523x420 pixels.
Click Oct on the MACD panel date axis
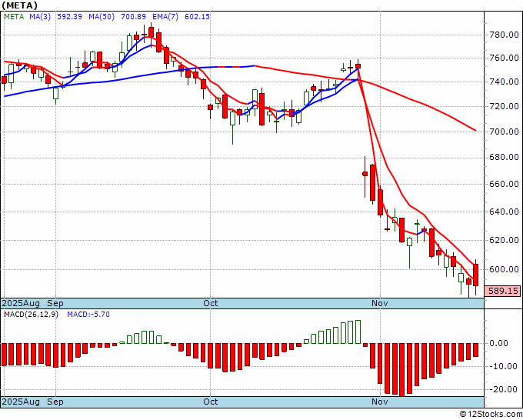(x=211, y=402)
